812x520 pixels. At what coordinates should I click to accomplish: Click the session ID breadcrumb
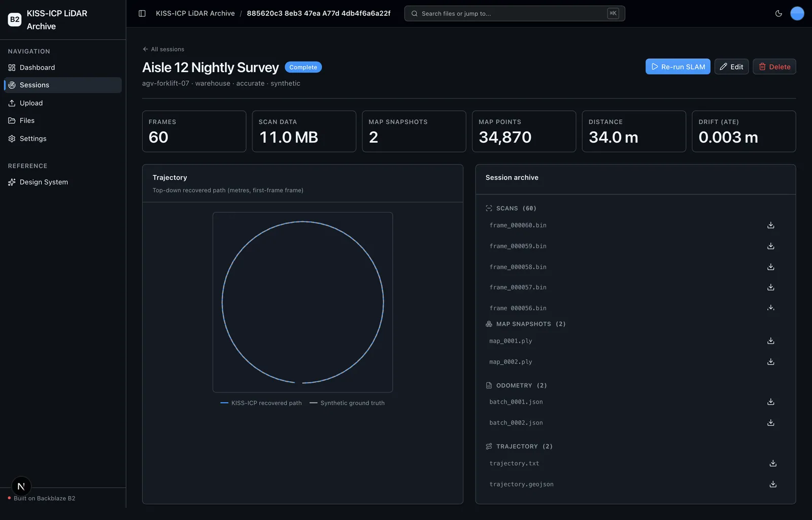(319, 13)
